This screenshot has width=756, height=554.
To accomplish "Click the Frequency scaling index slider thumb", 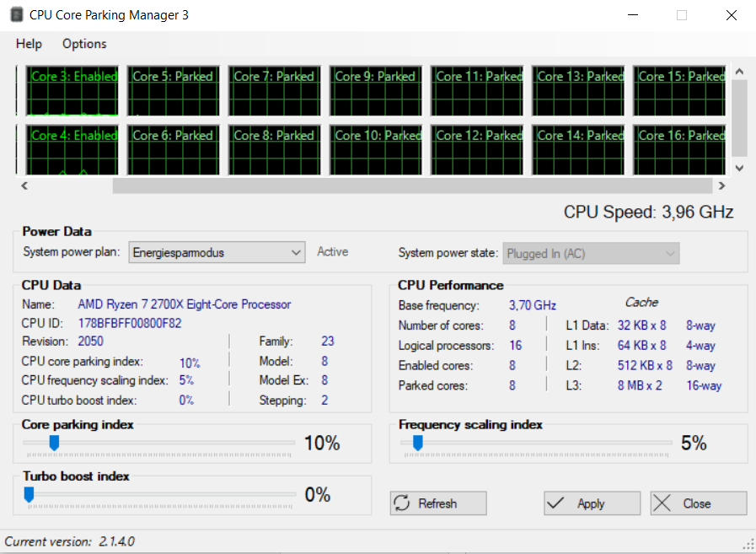I will point(418,443).
